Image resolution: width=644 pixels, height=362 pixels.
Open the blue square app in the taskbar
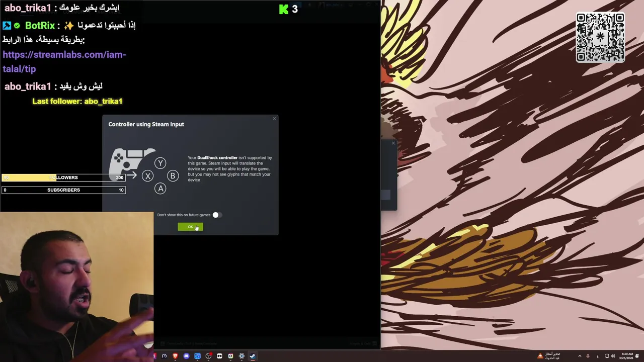pos(197,356)
